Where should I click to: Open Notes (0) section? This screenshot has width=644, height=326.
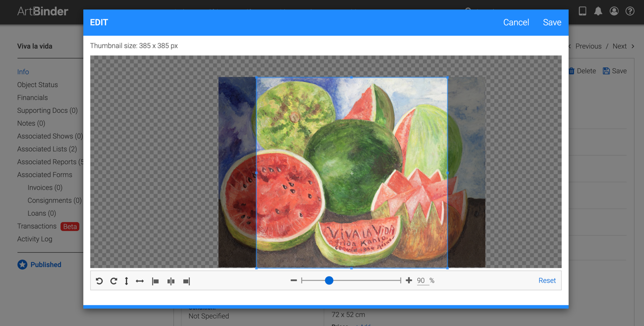(x=31, y=123)
